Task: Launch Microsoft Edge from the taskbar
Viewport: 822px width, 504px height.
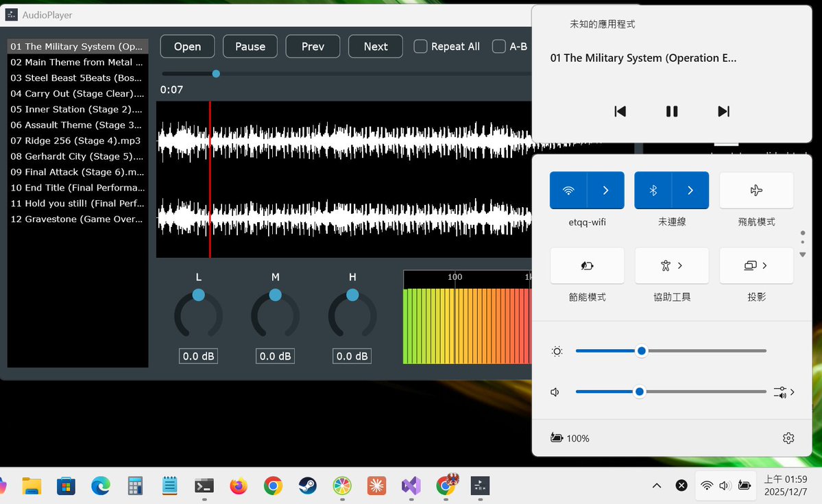Action: 101,486
